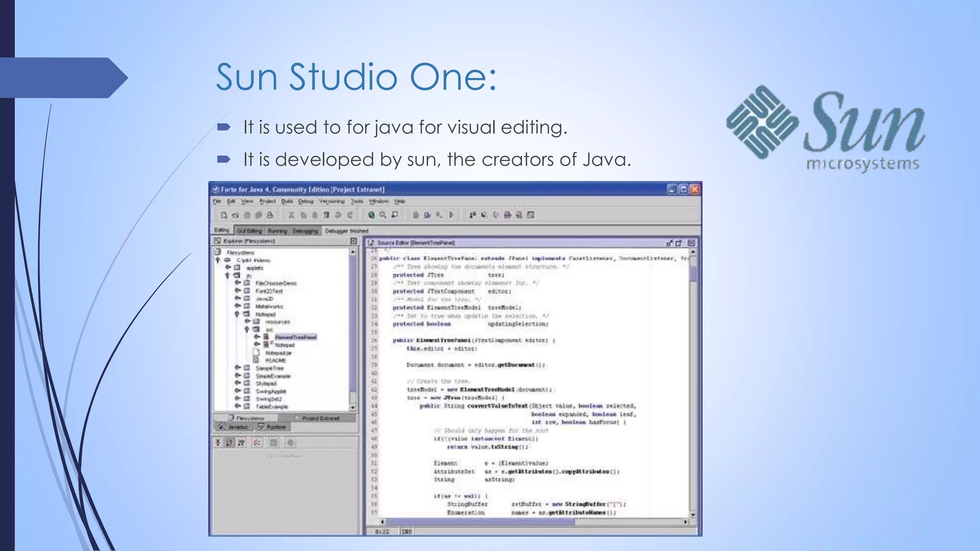980x551 pixels.
Task: Expand the Java2D folder node
Action: 237,298
